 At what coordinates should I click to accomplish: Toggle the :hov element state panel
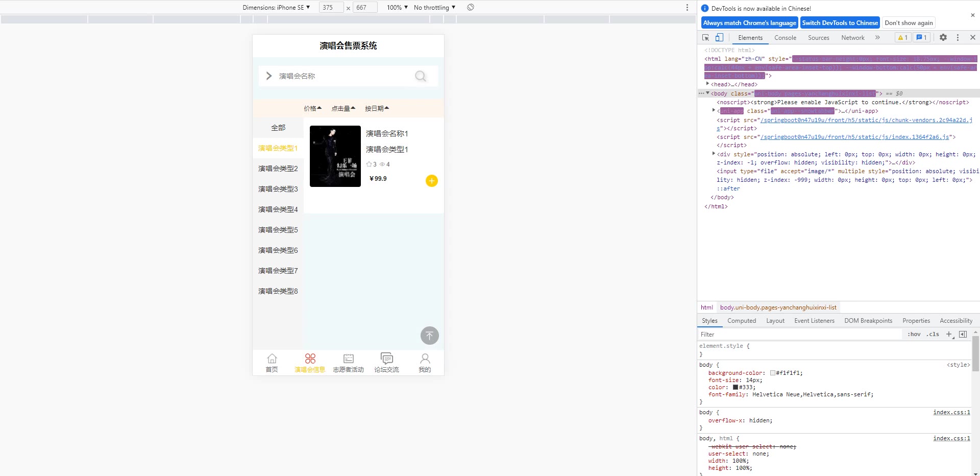pyautogui.click(x=914, y=335)
